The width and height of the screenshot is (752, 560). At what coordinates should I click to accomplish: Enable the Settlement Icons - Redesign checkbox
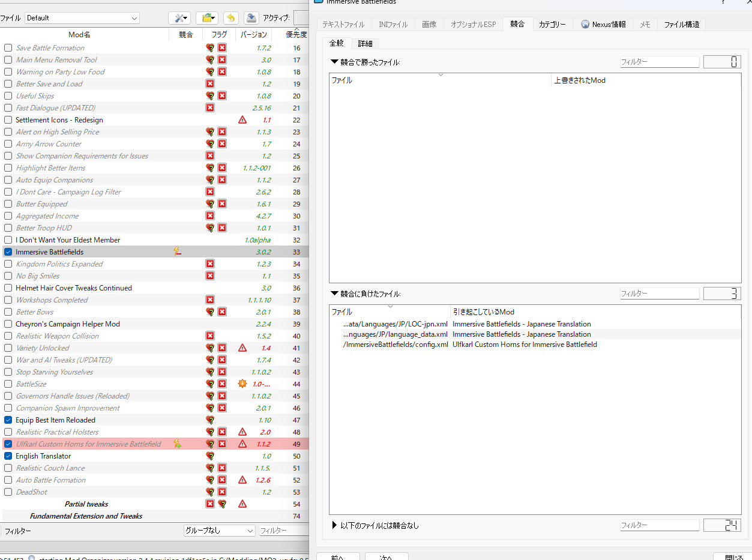tap(8, 119)
